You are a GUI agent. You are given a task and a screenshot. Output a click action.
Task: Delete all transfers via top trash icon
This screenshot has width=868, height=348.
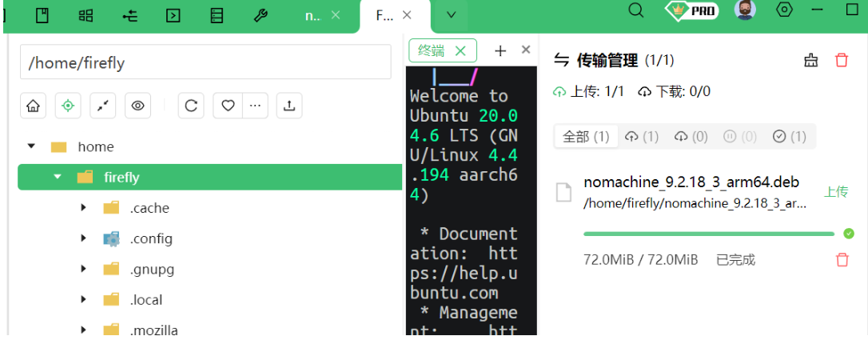[841, 61]
